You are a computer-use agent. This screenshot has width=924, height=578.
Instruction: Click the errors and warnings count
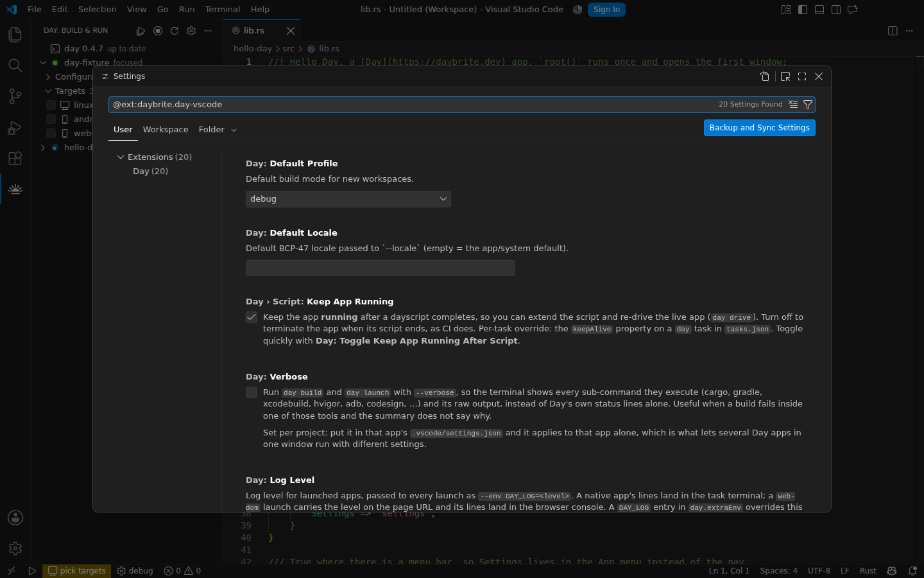pyautogui.click(x=182, y=571)
